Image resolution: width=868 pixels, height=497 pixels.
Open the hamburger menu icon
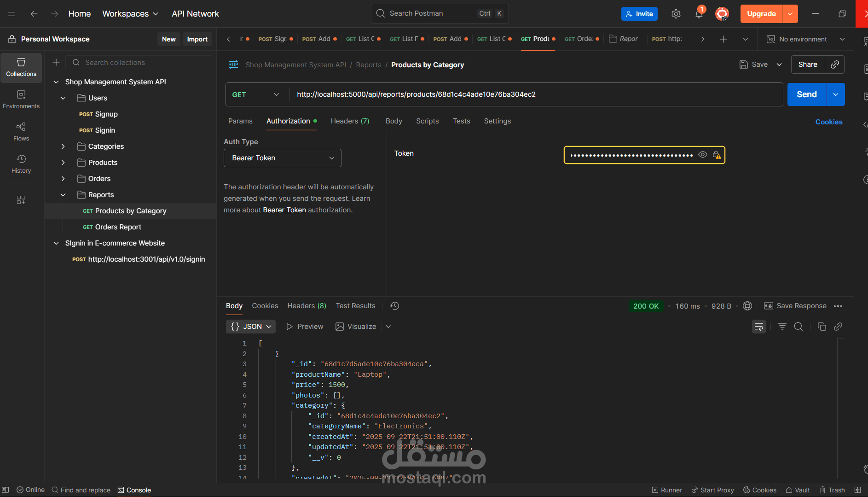point(12,14)
